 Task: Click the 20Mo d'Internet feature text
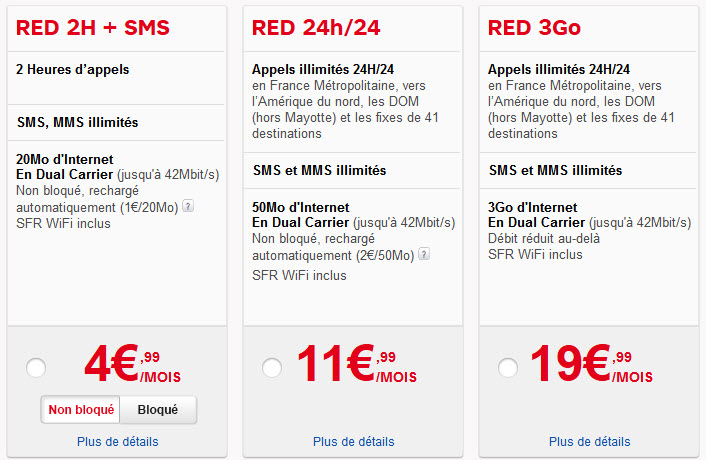coord(65,159)
